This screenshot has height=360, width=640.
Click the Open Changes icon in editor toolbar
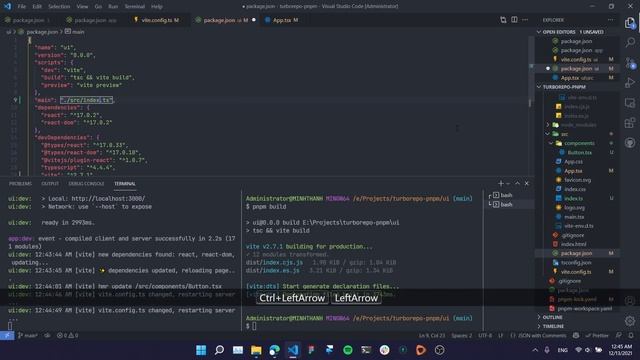pos(503,20)
